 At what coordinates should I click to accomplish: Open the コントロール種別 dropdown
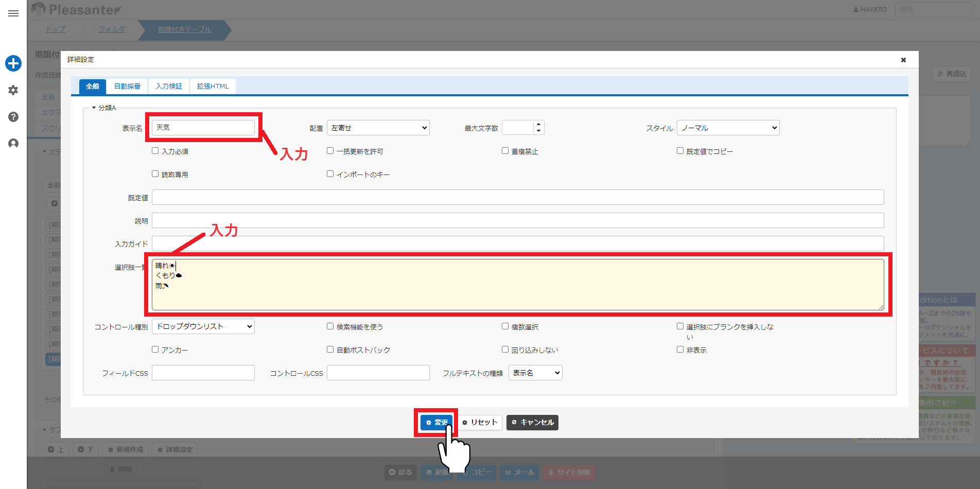pos(203,326)
